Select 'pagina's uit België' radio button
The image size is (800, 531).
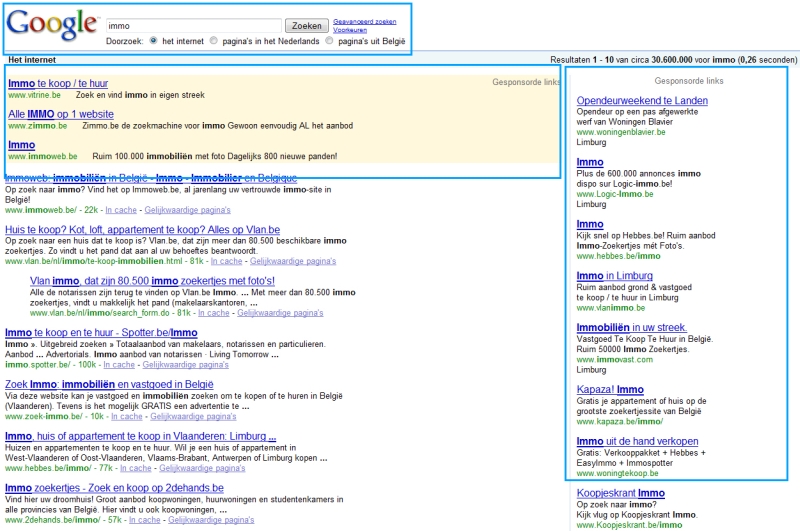pyautogui.click(x=330, y=41)
